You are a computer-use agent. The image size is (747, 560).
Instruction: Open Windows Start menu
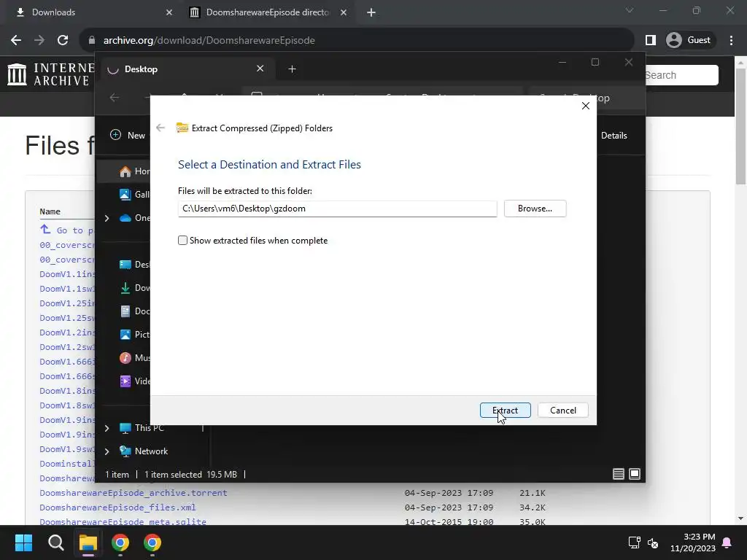(x=23, y=542)
